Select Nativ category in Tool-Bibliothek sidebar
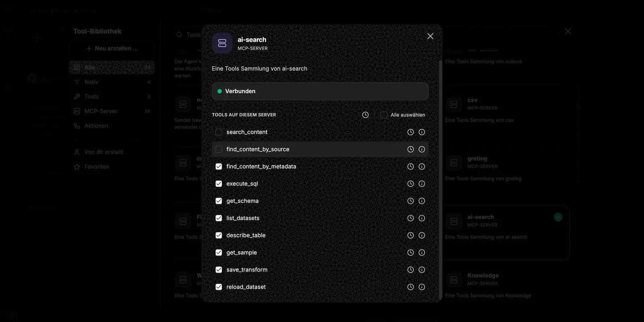This screenshot has width=644, height=322. point(112,82)
